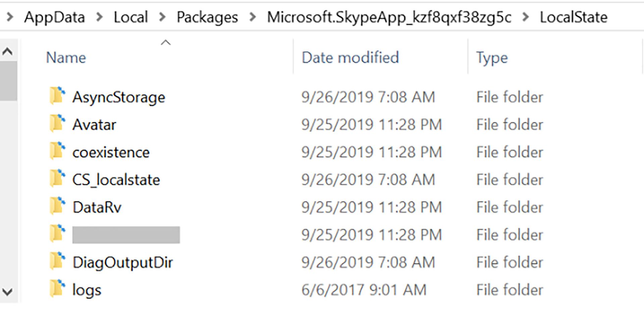Select the Microsoft.SkypeApp_kzf8qxf38zg5c breadcrumb item

389,17
